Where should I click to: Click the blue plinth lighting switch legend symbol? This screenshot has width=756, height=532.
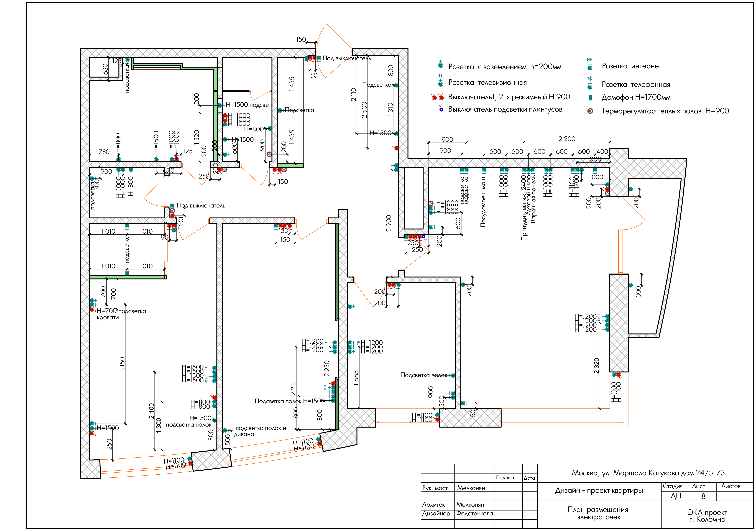pyautogui.click(x=441, y=109)
